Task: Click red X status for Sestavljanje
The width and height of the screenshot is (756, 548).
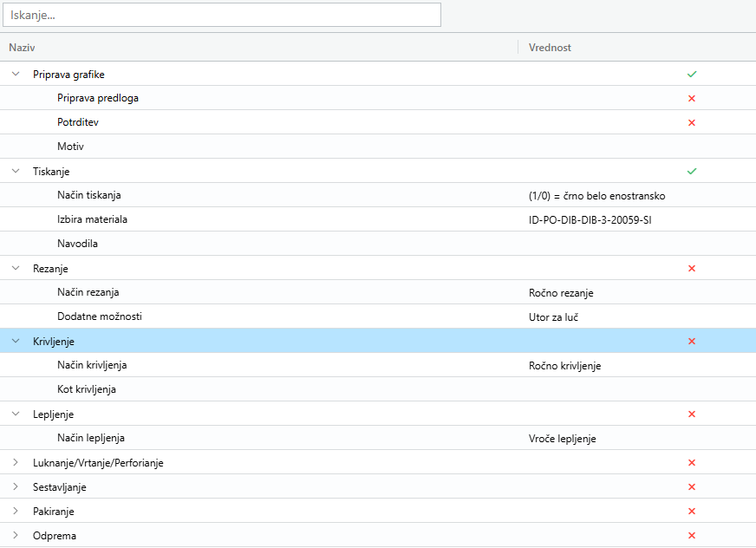Action: pos(691,487)
